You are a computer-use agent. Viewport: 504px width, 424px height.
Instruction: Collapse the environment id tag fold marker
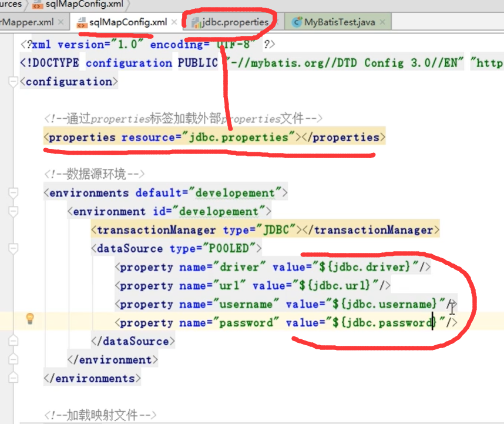coord(13,211)
